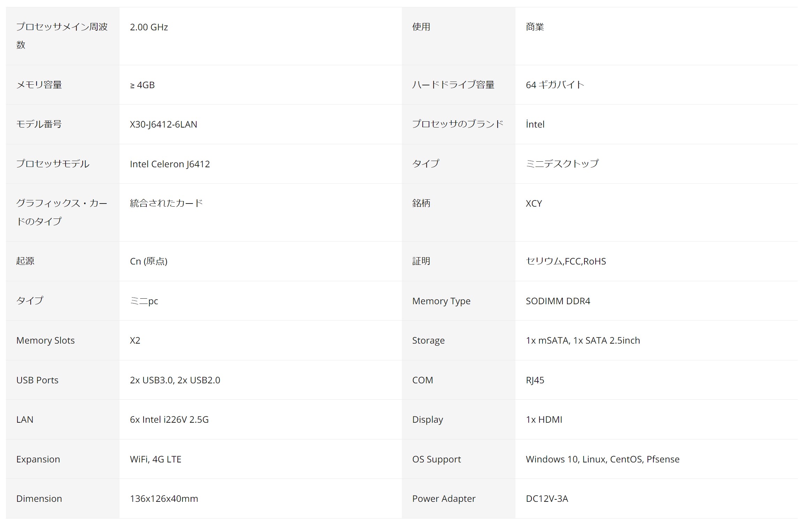The width and height of the screenshot is (812, 529).
Task: Click the Dimension value 136x126x40mm
Action: point(164,499)
